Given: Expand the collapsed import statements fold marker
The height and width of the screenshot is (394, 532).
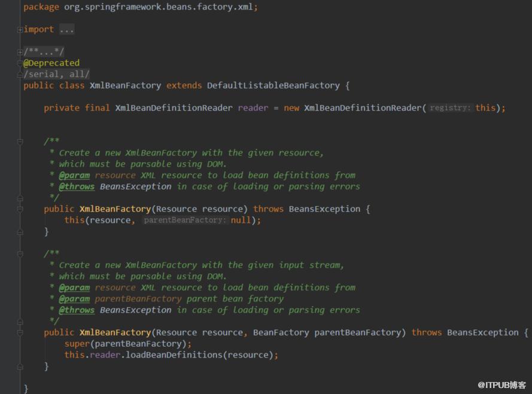Looking at the screenshot, I should click(20, 30).
